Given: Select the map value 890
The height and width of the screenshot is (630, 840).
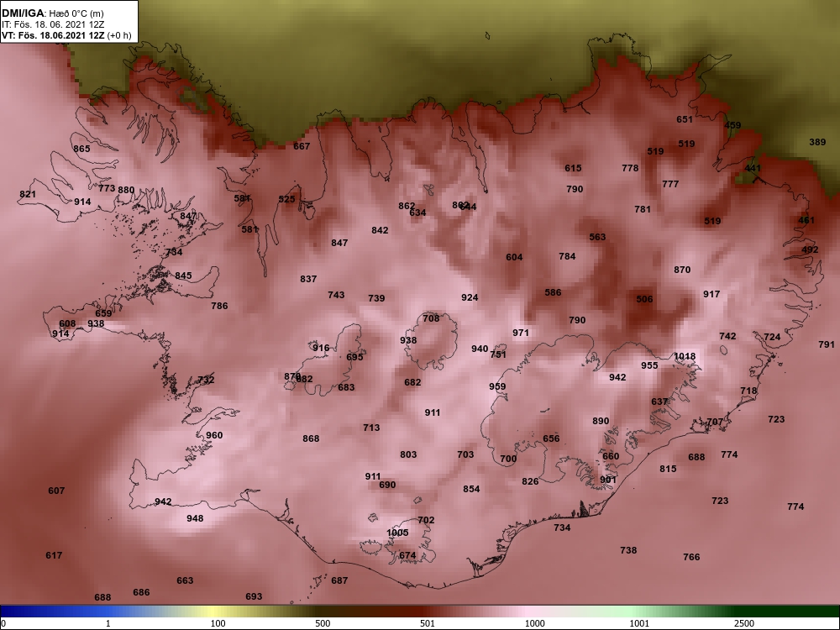Looking at the screenshot, I should tap(601, 421).
